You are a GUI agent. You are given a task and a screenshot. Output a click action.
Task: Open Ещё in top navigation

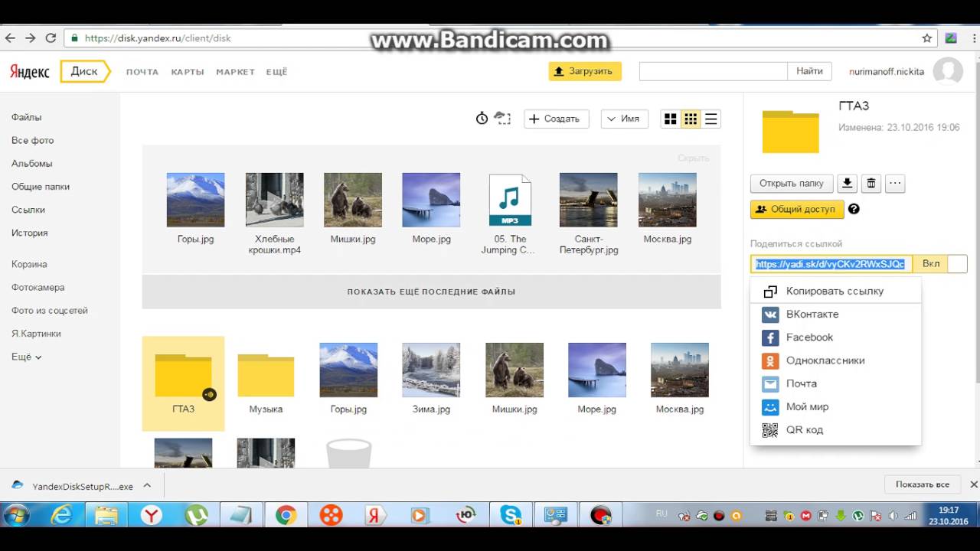pyautogui.click(x=276, y=72)
